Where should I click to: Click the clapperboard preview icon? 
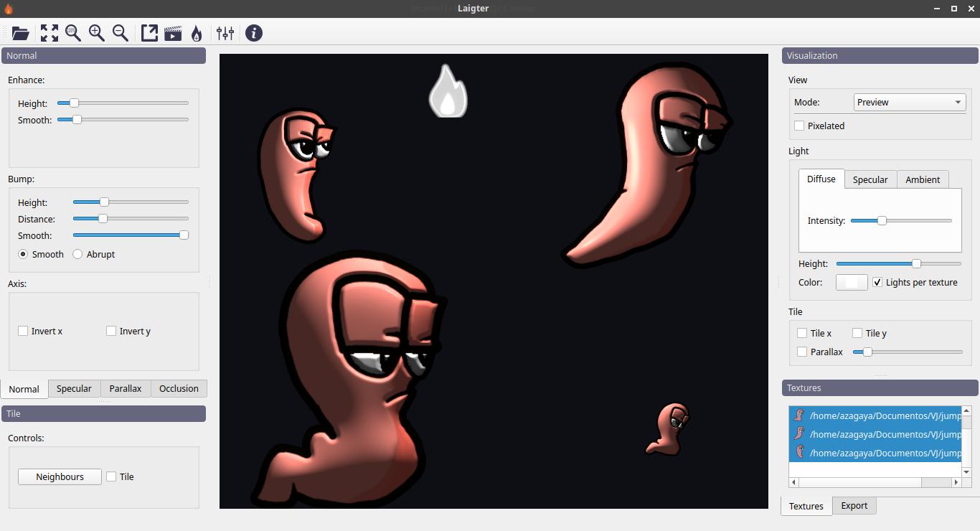pyautogui.click(x=173, y=33)
